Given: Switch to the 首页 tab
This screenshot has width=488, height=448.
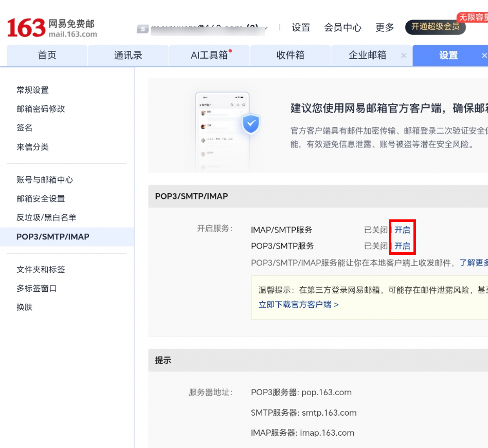Looking at the screenshot, I should point(47,55).
